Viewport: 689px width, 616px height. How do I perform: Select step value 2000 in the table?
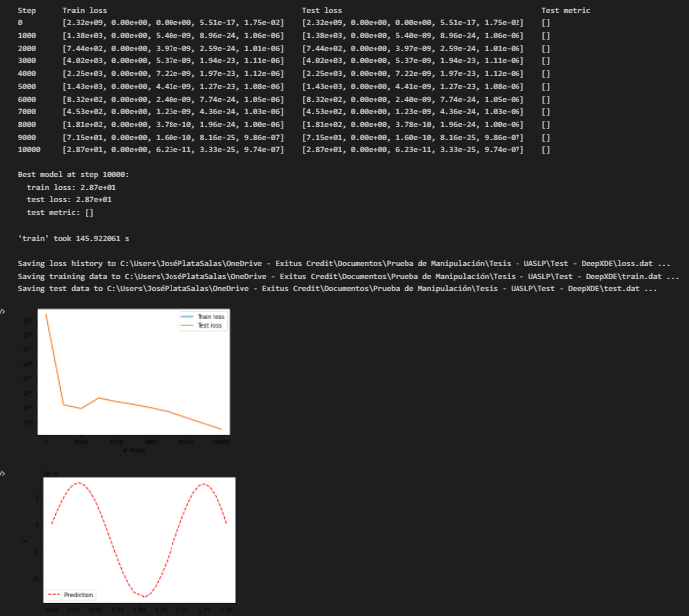tap(27, 48)
